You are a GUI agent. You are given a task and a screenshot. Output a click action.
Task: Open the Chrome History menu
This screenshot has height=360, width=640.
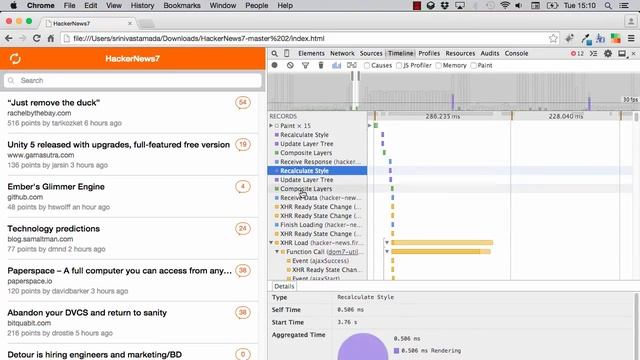click(x=142, y=6)
